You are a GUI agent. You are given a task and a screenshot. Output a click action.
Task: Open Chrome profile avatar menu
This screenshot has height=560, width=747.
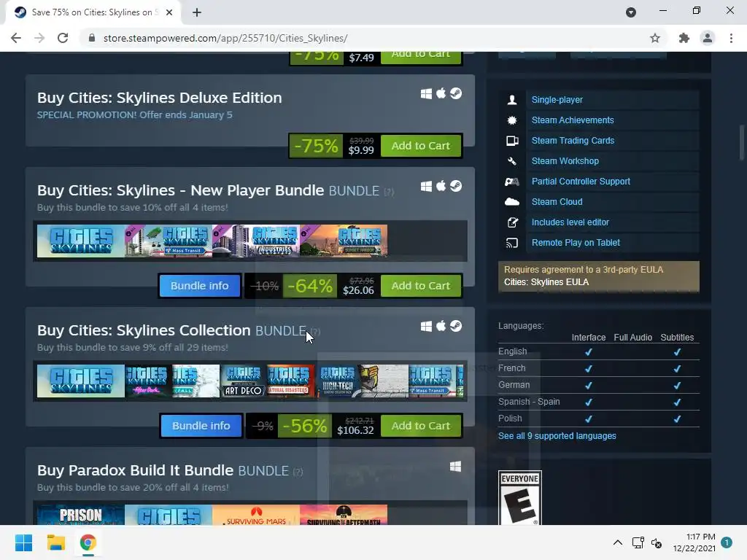(x=708, y=38)
